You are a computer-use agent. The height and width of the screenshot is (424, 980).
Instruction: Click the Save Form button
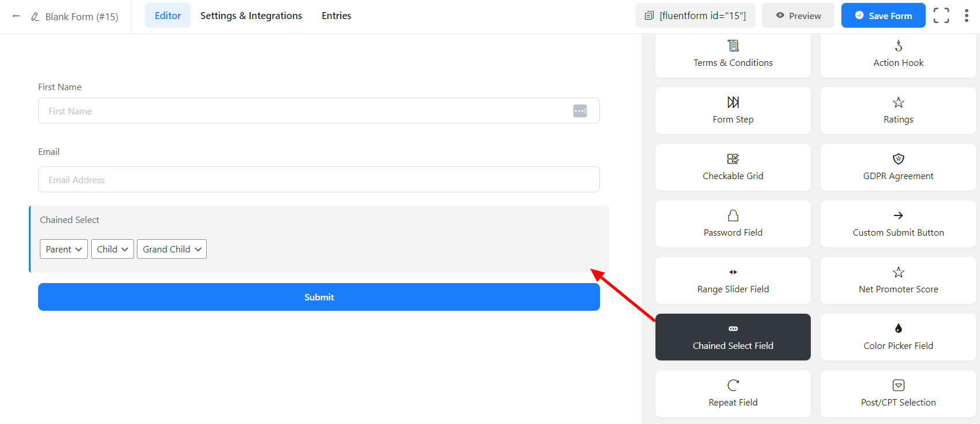(883, 16)
